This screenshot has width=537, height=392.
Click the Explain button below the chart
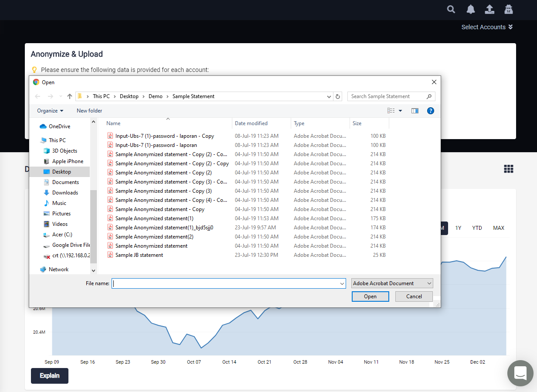pyautogui.click(x=50, y=376)
